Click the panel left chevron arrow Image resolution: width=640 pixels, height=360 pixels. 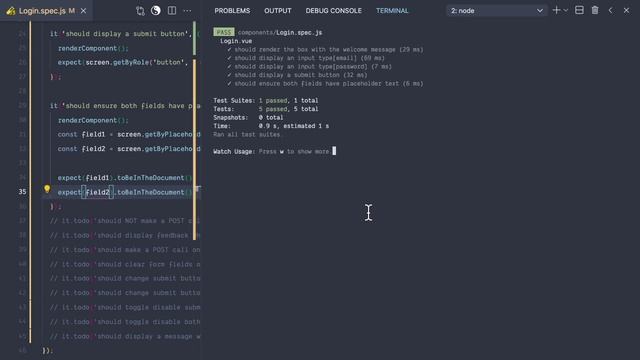(x=611, y=11)
